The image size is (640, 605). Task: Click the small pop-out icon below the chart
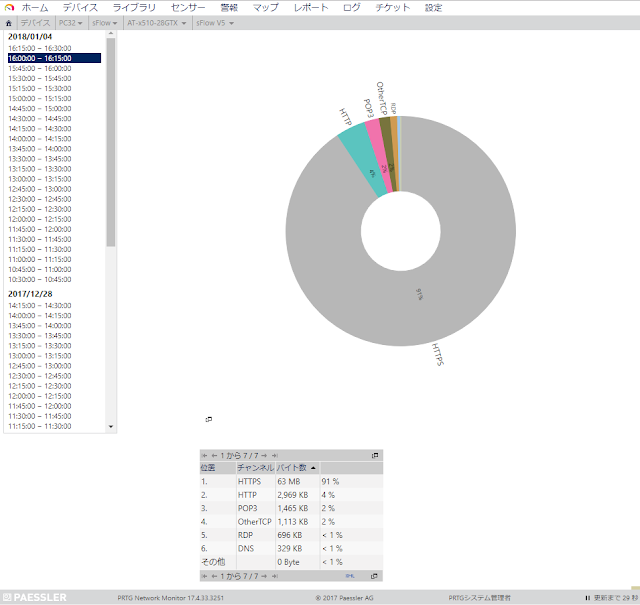tap(209, 419)
